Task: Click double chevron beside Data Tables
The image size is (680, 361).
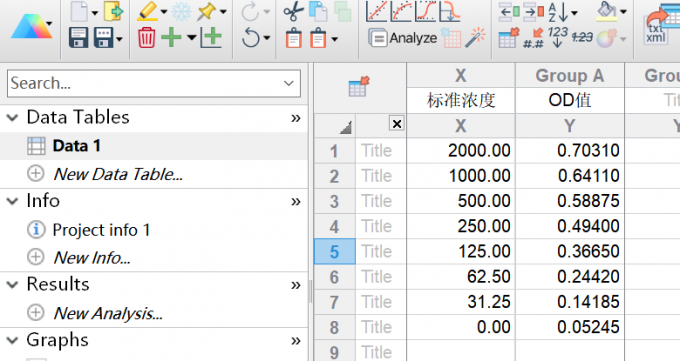Action: click(296, 118)
